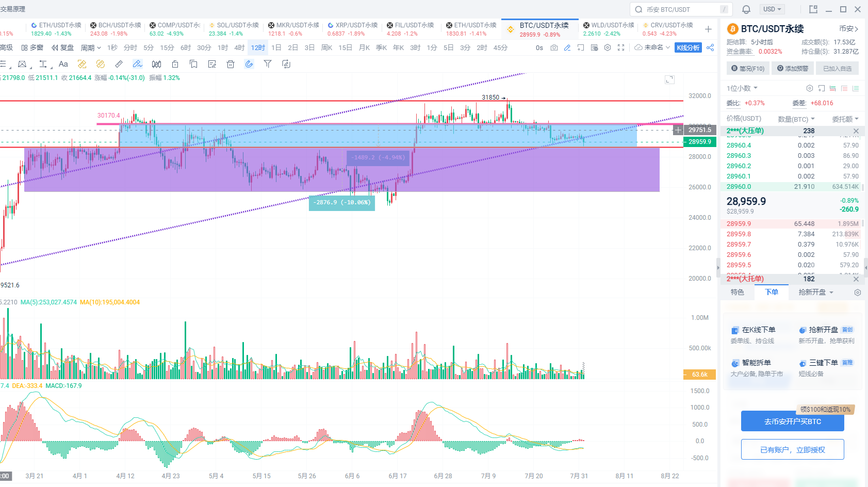Viewport: 868px width, 487px height.
Task: Click the 简况(F10) button
Action: click(x=748, y=69)
